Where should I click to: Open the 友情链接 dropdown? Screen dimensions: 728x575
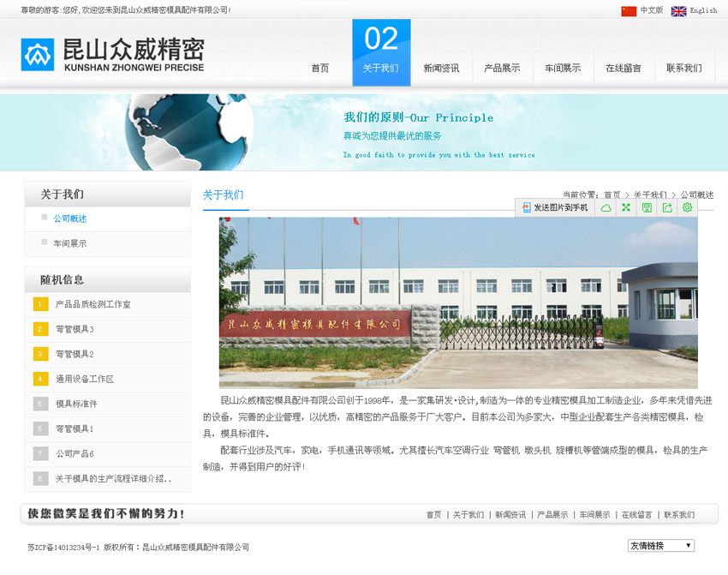click(x=660, y=546)
